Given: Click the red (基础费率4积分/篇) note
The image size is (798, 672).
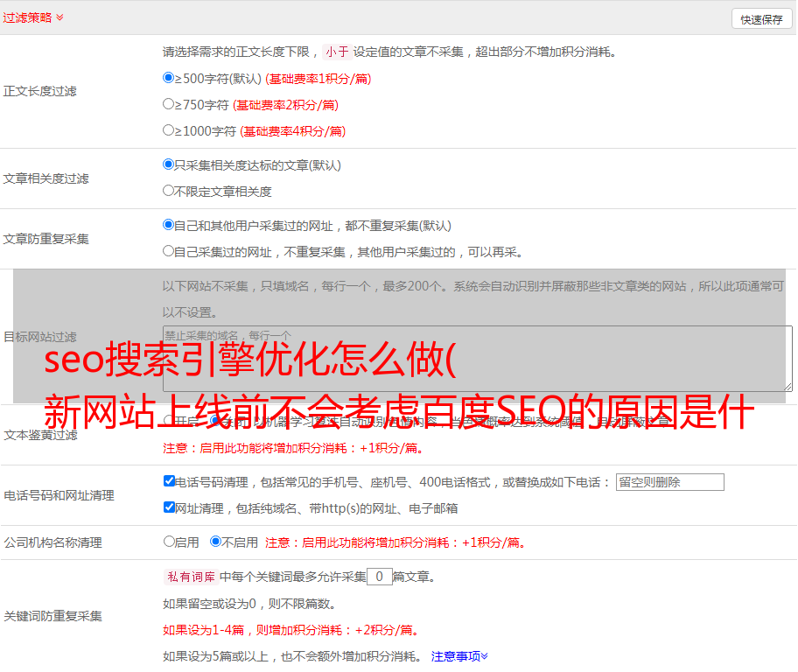Looking at the screenshot, I should (x=293, y=131).
